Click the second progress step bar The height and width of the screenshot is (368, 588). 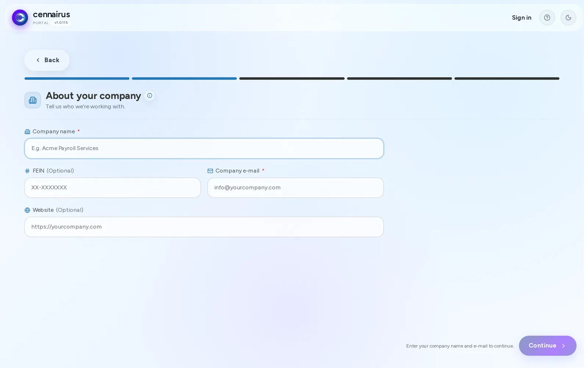click(x=184, y=78)
